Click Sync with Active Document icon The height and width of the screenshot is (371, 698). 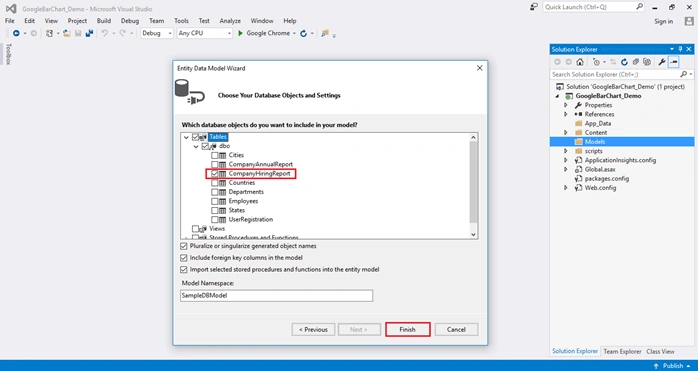[613, 62]
